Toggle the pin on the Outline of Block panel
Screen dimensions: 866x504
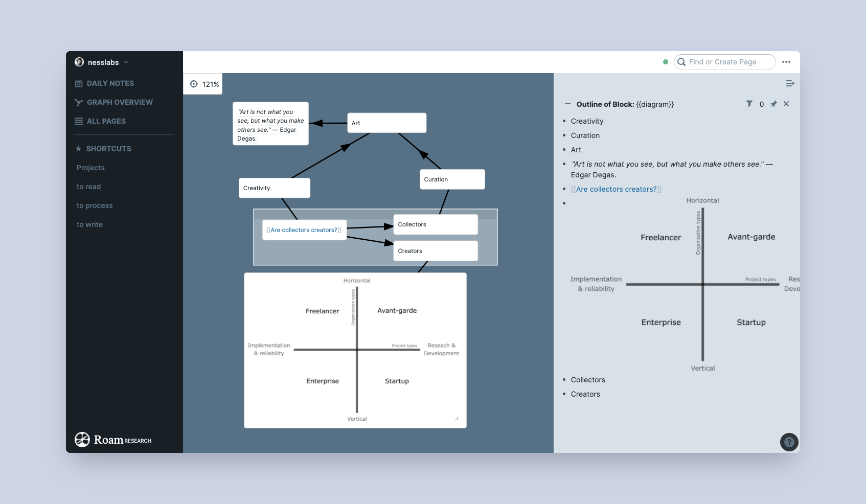click(x=773, y=104)
